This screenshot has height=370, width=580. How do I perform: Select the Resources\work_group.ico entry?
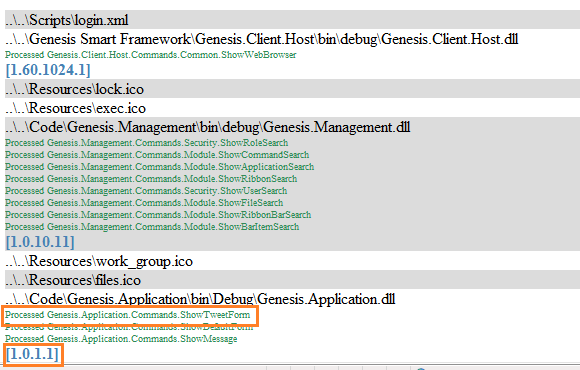point(99,261)
